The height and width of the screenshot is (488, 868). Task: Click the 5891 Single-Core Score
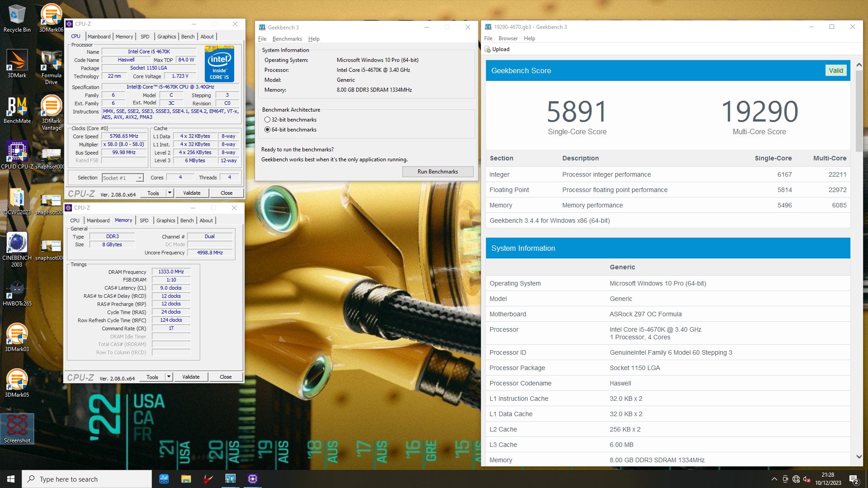577,112
